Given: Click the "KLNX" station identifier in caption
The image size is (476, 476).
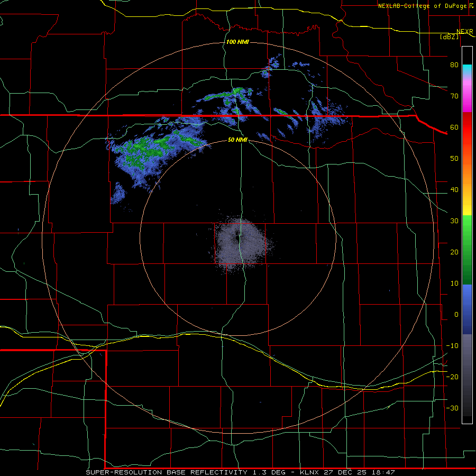Looking at the screenshot, I should click(309, 472).
